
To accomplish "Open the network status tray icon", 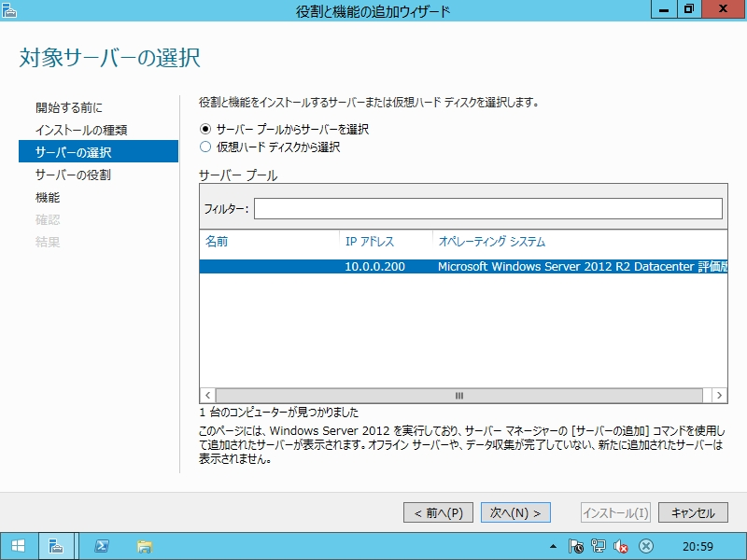I will (x=599, y=546).
